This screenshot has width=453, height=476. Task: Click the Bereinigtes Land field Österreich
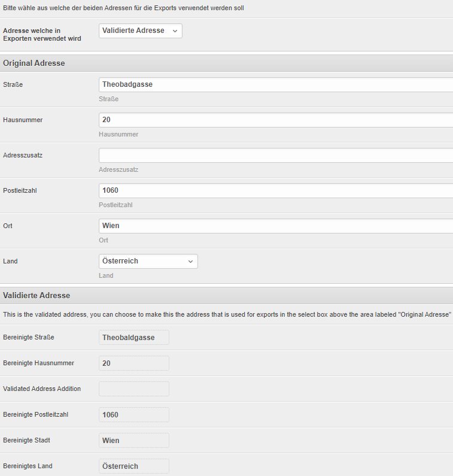click(x=134, y=466)
